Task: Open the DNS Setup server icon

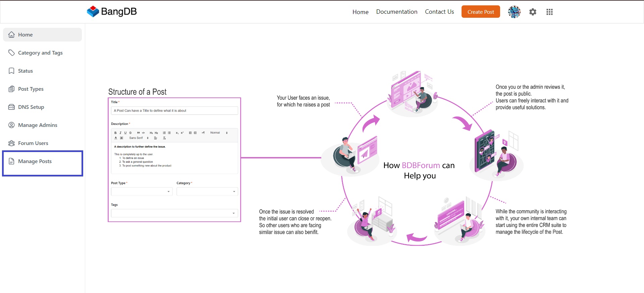Action: [x=11, y=107]
